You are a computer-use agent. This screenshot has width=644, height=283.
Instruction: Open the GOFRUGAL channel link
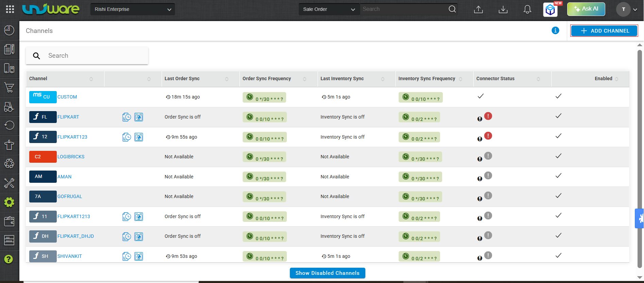(70, 196)
